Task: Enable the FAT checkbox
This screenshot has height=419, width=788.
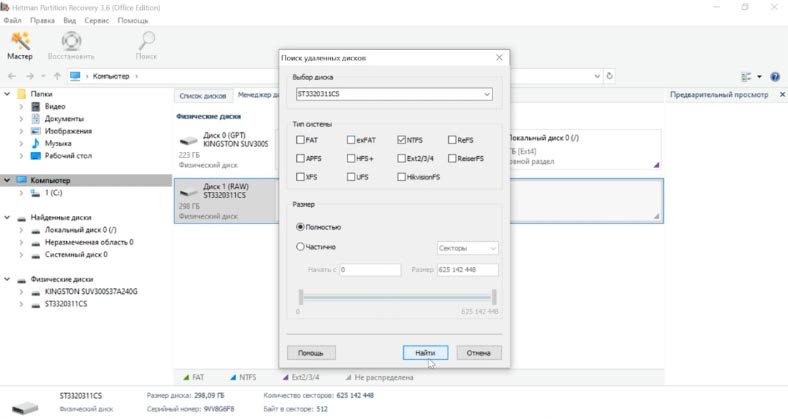Action: coord(300,140)
